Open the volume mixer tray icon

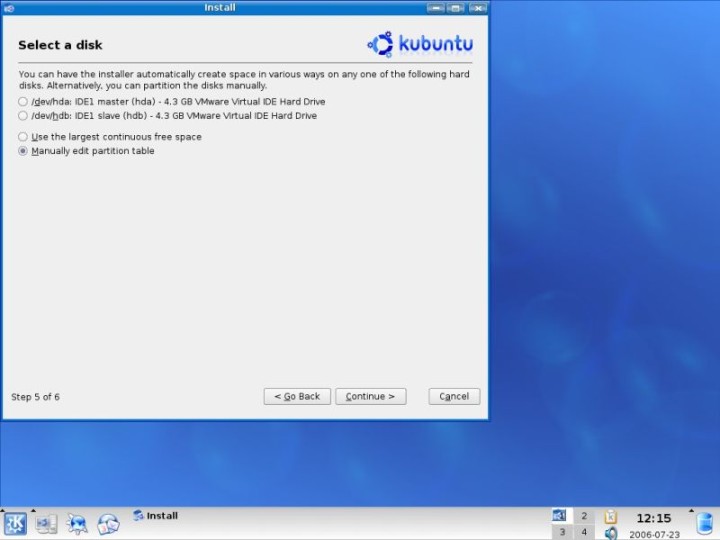pyautogui.click(x=611, y=533)
